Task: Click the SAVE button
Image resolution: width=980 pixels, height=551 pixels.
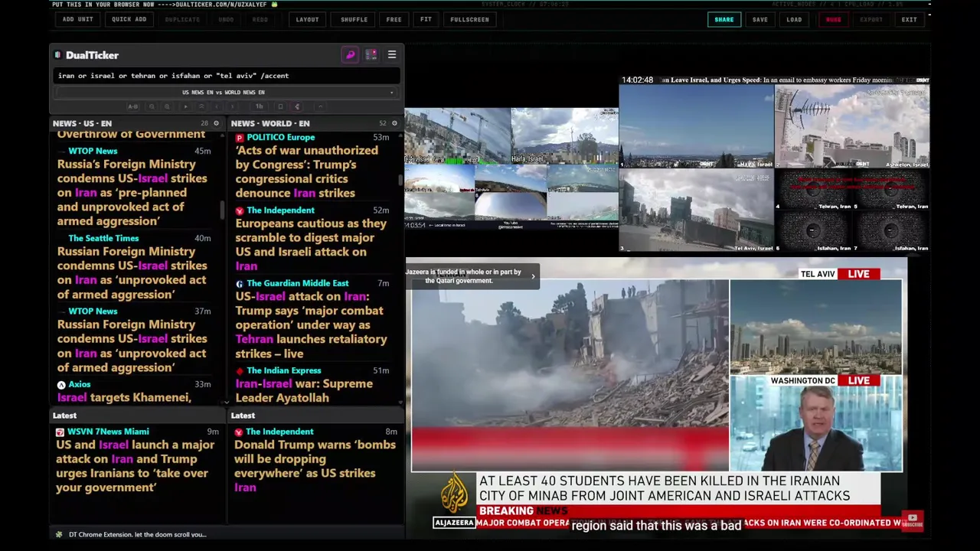Action: [x=759, y=19]
